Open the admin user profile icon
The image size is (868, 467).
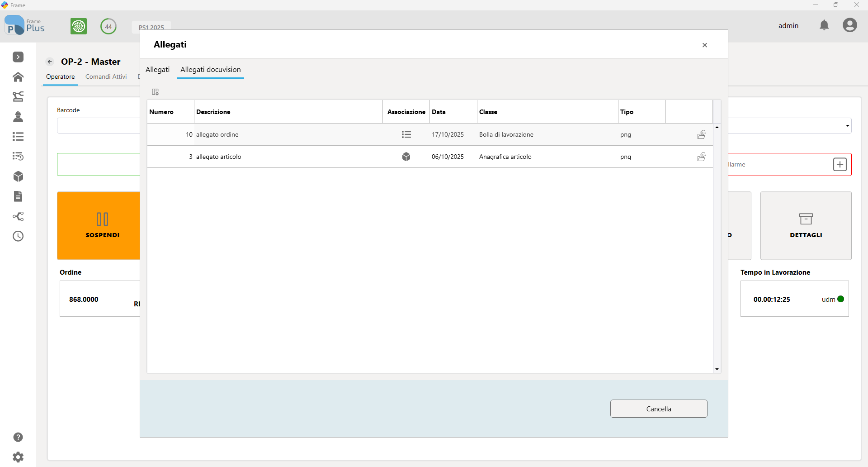click(849, 25)
